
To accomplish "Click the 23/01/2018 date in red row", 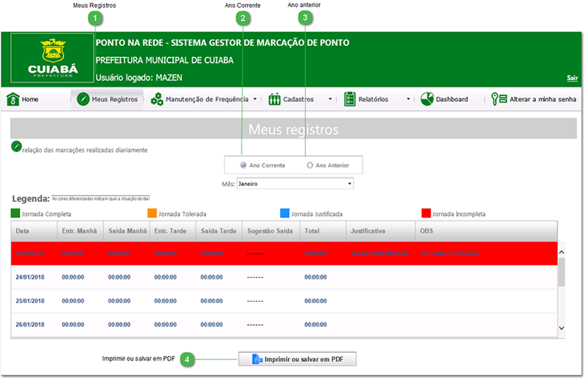I will tap(30, 254).
